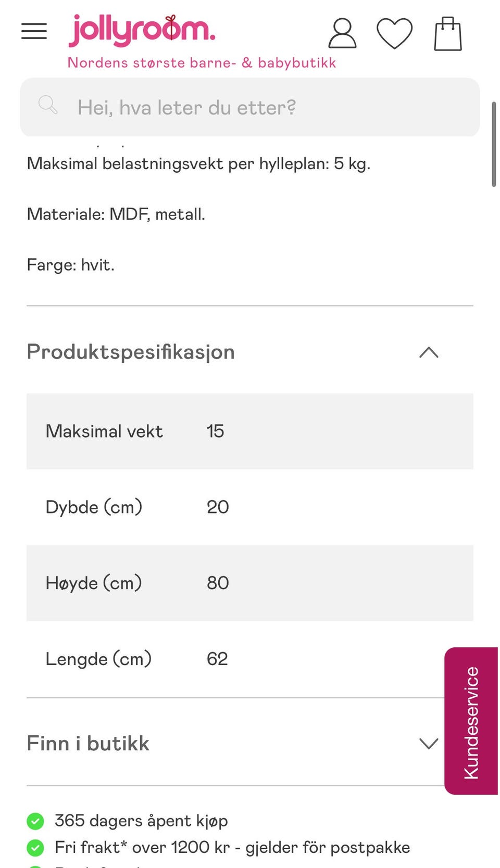Screen dimensions: 500x868
Task: Click the search magnifier icon
Action: (x=48, y=105)
